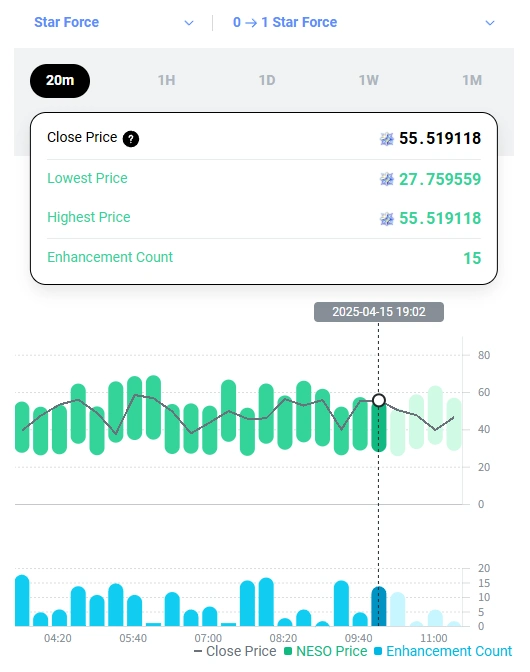
Task: Click the 2025-04-15 19:02 timestamp label
Action: [379, 312]
